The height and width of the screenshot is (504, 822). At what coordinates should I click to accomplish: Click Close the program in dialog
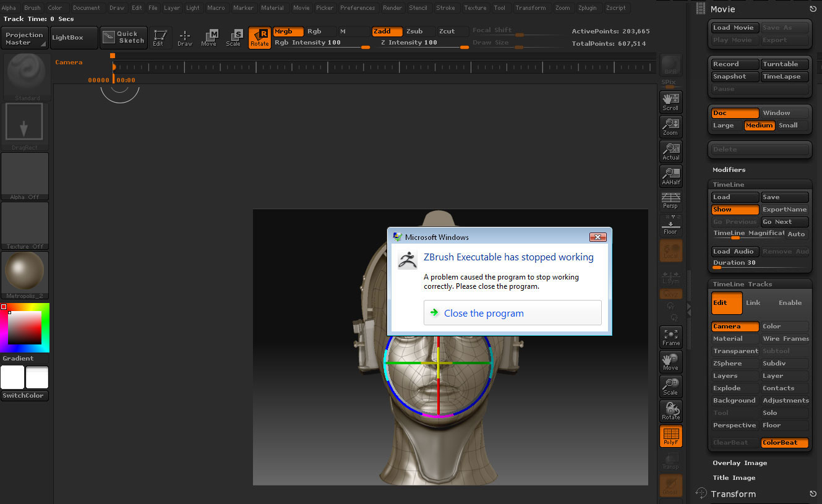[x=513, y=313]
